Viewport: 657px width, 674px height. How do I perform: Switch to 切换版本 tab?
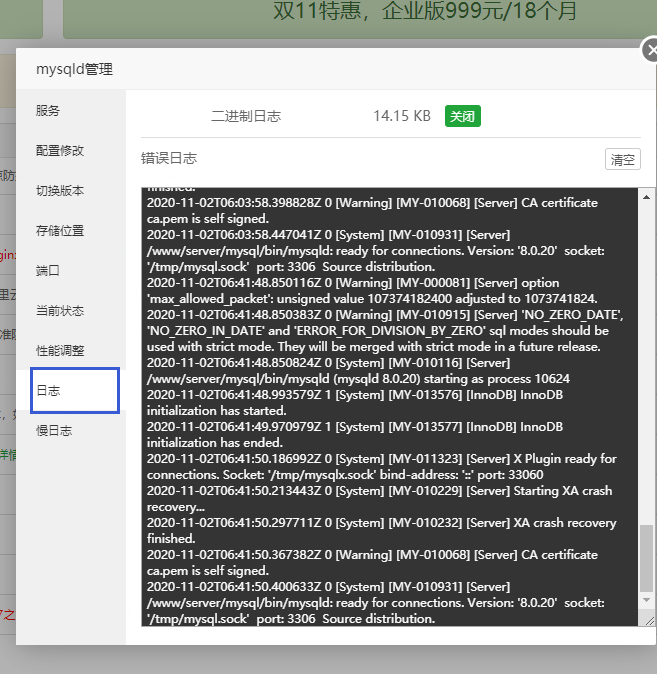(x=60, y=190)
